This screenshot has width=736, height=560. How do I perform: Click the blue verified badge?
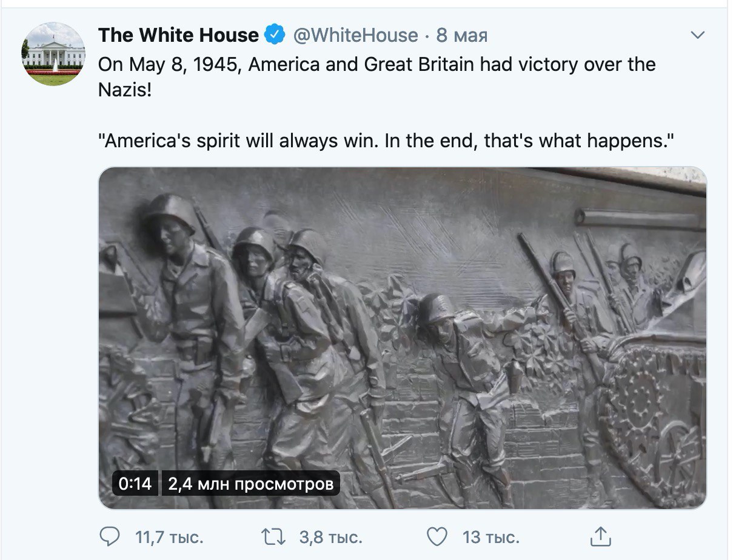click(276, 35)
